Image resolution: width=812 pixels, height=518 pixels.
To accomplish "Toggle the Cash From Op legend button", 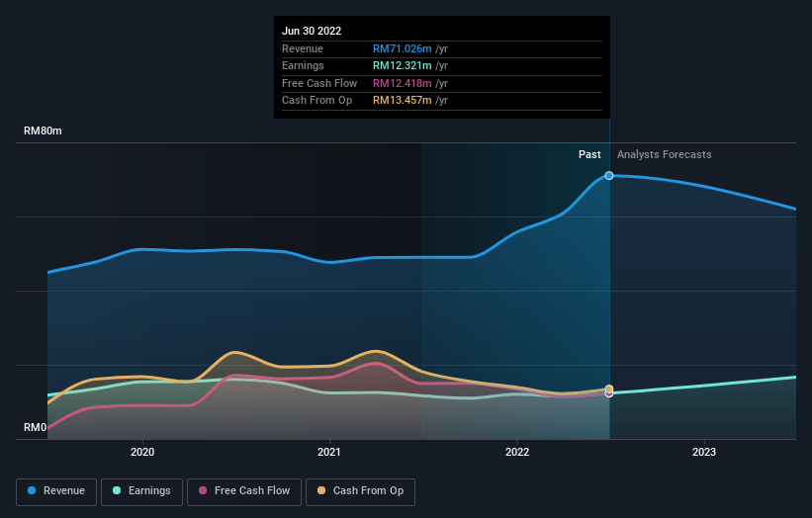I will point(360,491).
